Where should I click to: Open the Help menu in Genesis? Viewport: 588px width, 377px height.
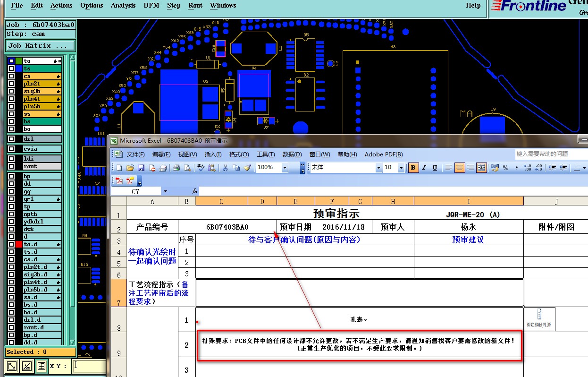[473, 6]
